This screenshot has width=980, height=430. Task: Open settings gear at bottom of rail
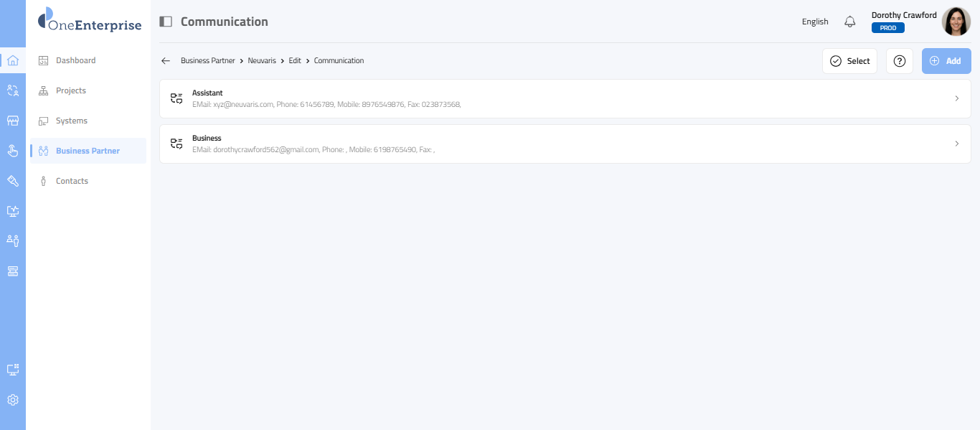point(12,400)
